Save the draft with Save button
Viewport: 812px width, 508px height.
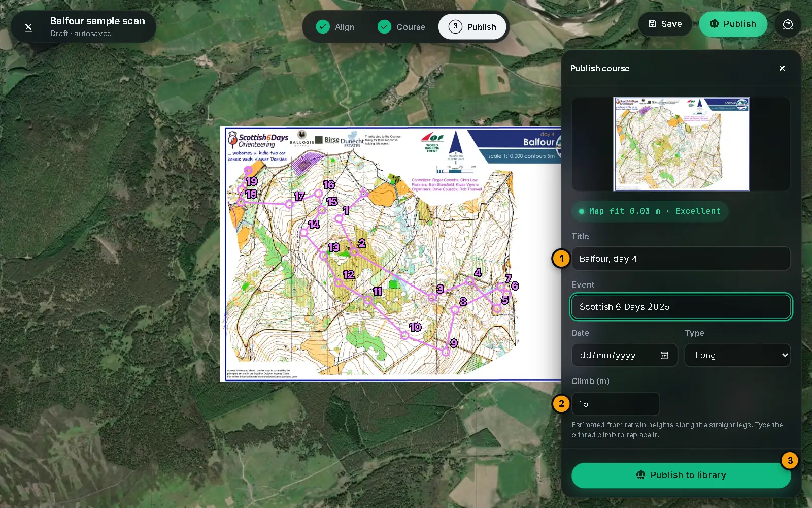click(x=665, y=24)
